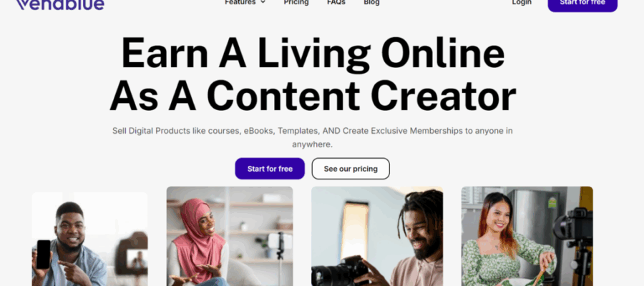The width and height of the screenshot is (644, 286).
Task: Open the FAQs navigation link
Action: point(336,2)
